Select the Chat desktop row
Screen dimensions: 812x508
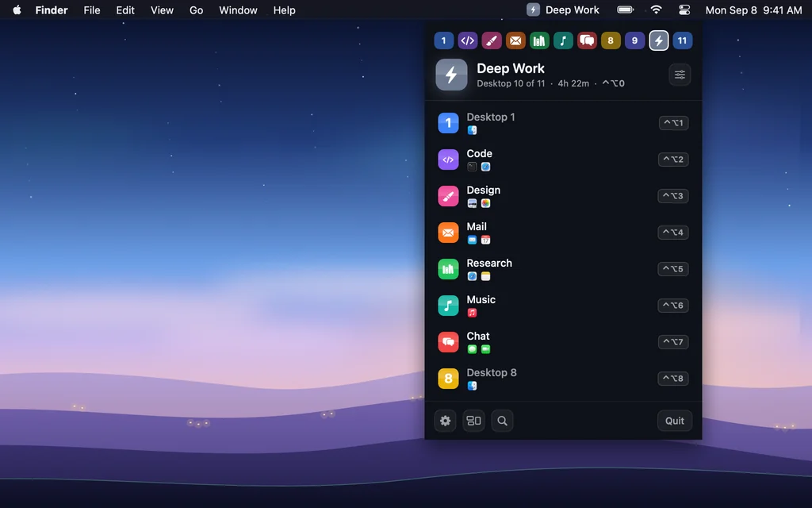pyautogui.click(x=564, y=342)
